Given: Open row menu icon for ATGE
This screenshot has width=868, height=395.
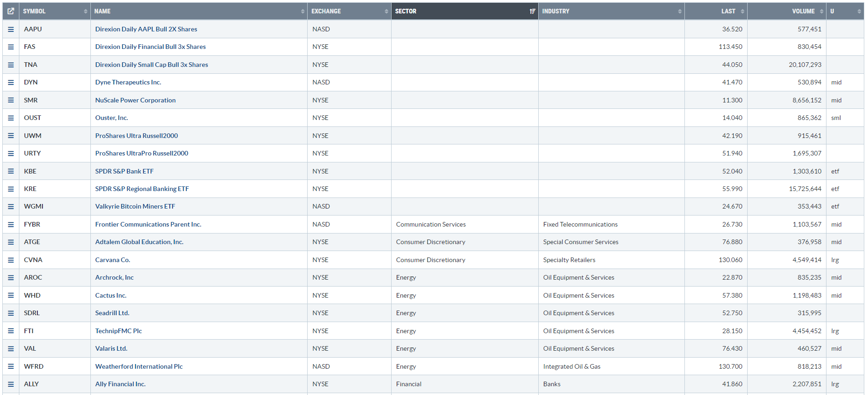Looking at the screenshot, I should (11, 242).
